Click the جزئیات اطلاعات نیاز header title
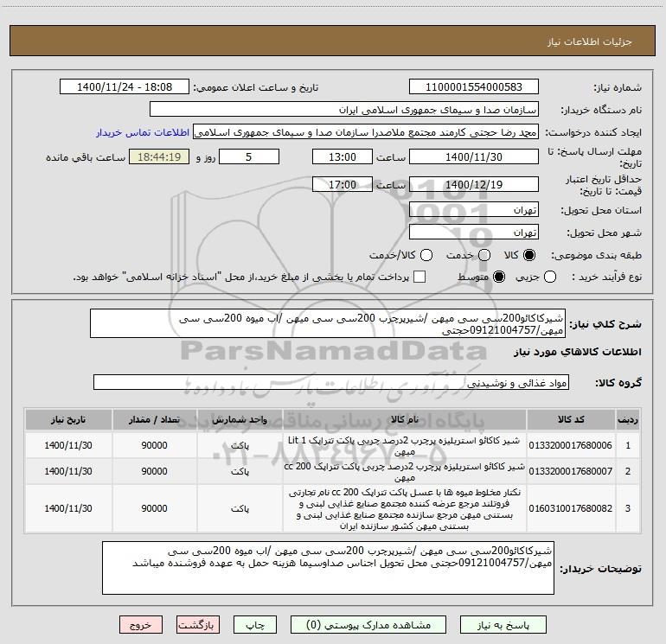Screen dimensions: 666x644 (x=590, y=41)
